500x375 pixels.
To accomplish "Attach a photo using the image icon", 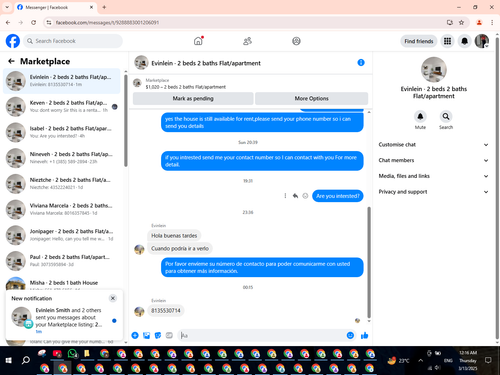I will (x=146, y=335).
